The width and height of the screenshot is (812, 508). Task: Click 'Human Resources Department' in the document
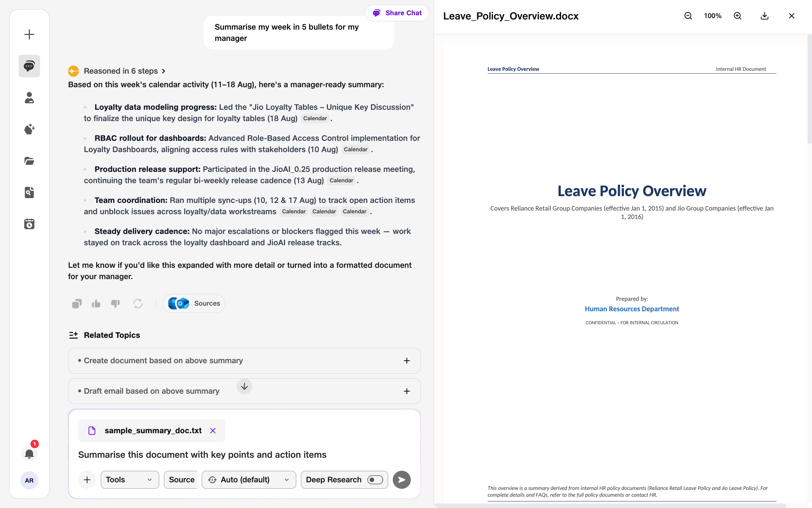click(x=632, y=309)
